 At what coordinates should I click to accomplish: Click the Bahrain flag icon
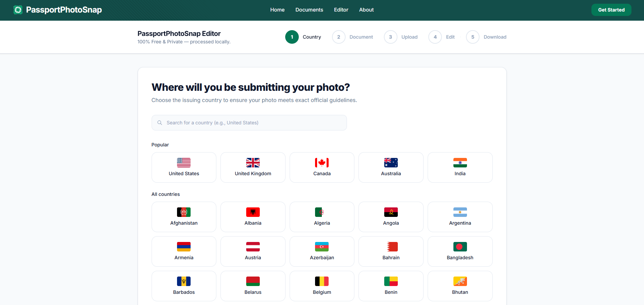pos(391,247)
